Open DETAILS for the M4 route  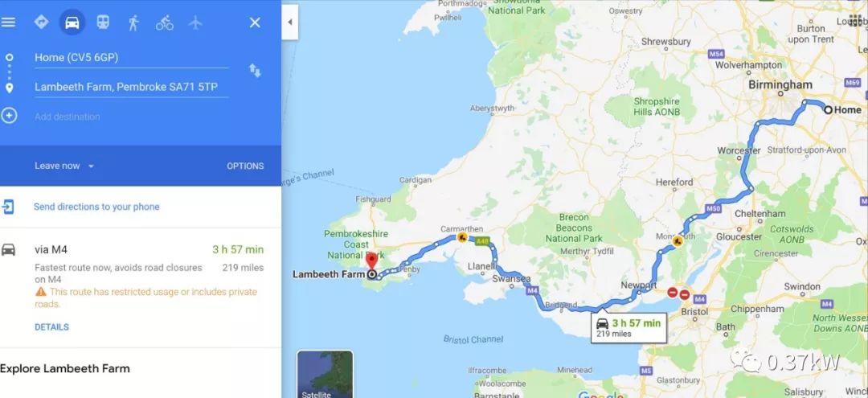click(x=52, y=327)
